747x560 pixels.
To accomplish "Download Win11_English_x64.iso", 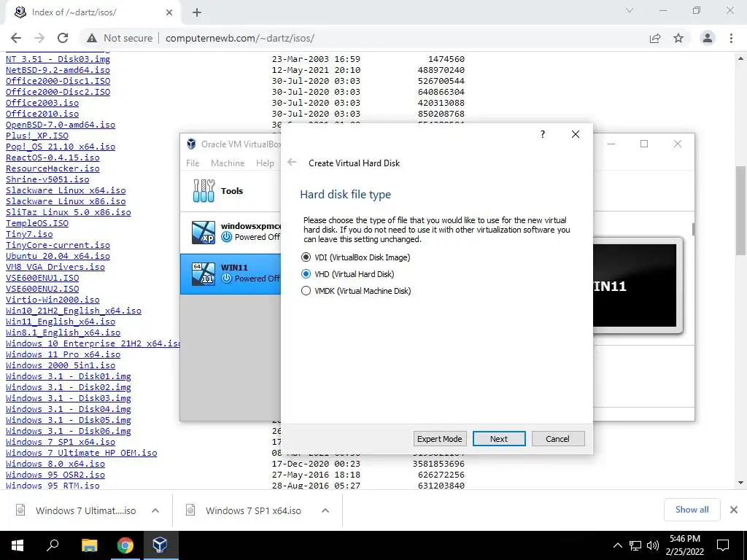I will click(60, 322).
